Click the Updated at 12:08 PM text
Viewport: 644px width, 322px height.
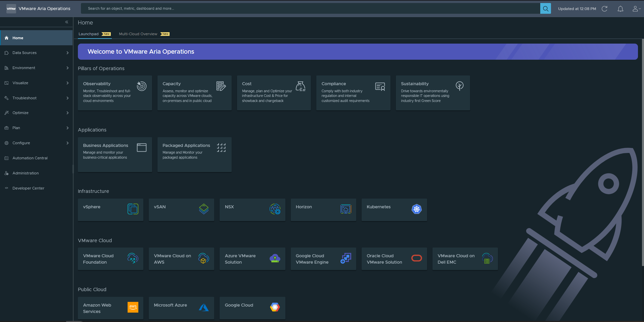click(x=577, y=9)
